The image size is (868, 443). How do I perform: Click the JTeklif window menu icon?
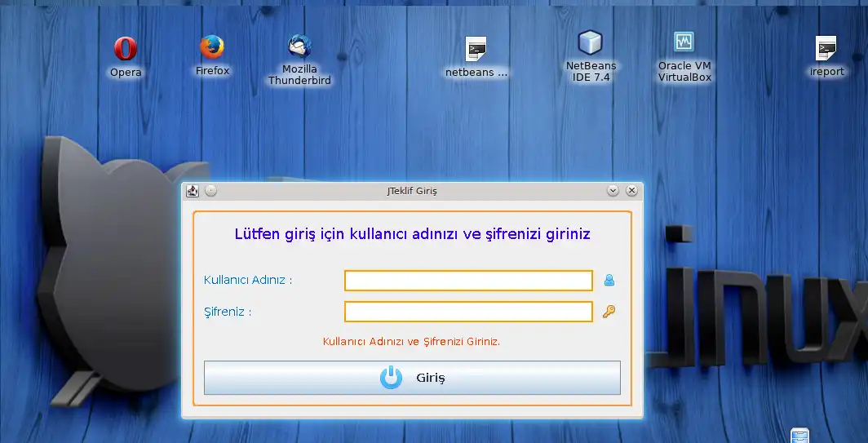point(192,190)
